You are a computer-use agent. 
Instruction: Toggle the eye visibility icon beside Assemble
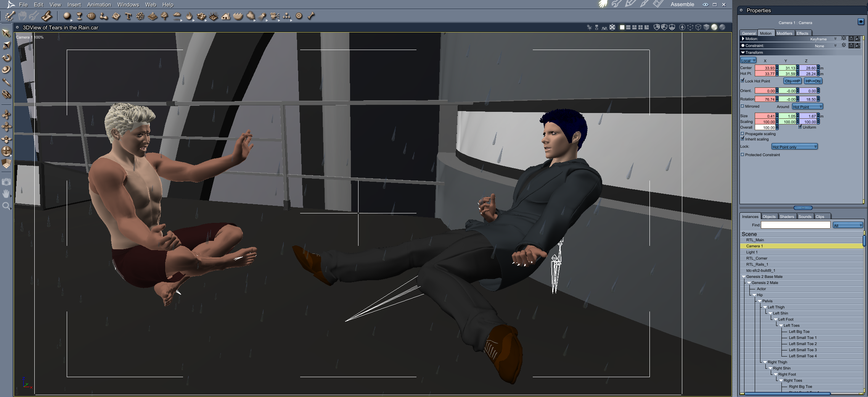(x=706, y=5)
